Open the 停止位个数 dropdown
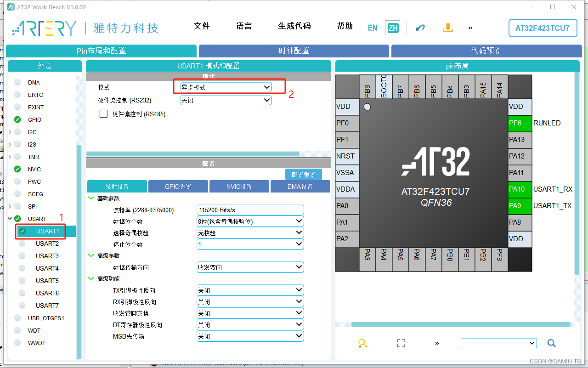The width and height of the screenshot is (588, 368). tap(250, 244)
